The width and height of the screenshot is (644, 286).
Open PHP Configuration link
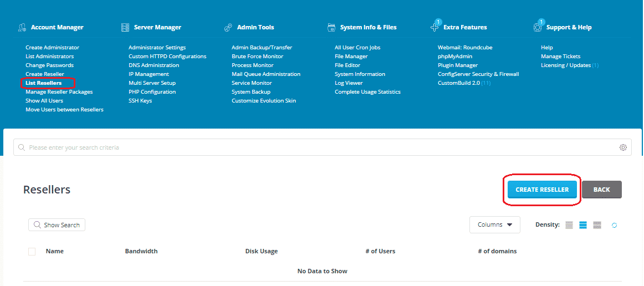point(152,92)
